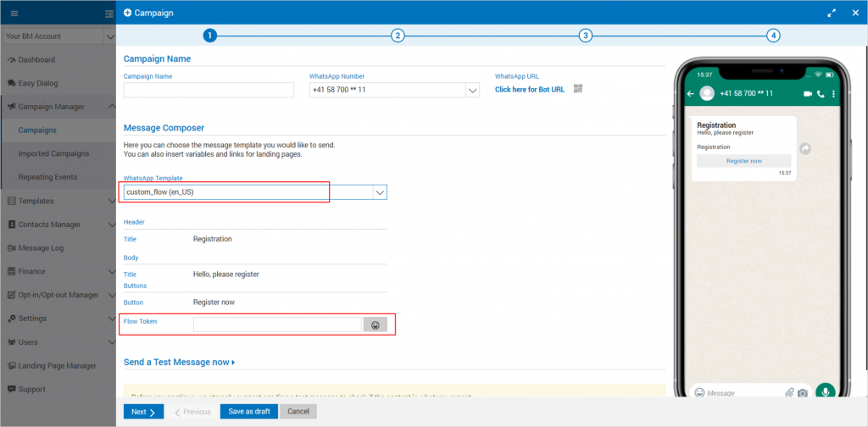The width and height of the screenshot is (868, 427).
Task: Go to step 2 in the wizard
Action: pyautogui.click(x=398, y=36)
